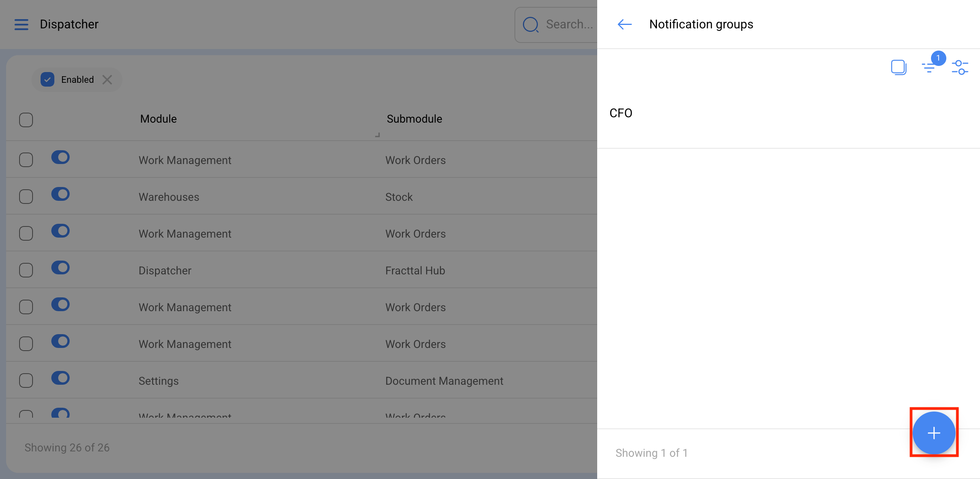Sort by the Submodule column header
Viewport: 980px width, 479px height.
414,119
